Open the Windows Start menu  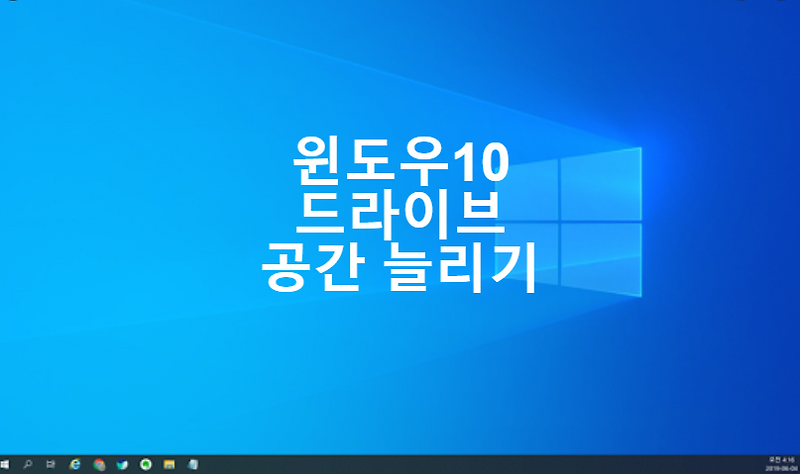[x=5, y=464]
